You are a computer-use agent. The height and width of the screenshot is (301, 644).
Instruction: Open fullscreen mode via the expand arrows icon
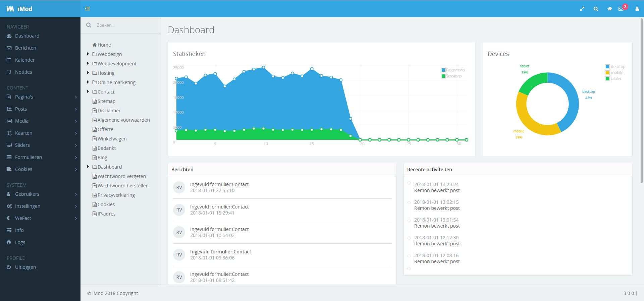coord(582,9)
